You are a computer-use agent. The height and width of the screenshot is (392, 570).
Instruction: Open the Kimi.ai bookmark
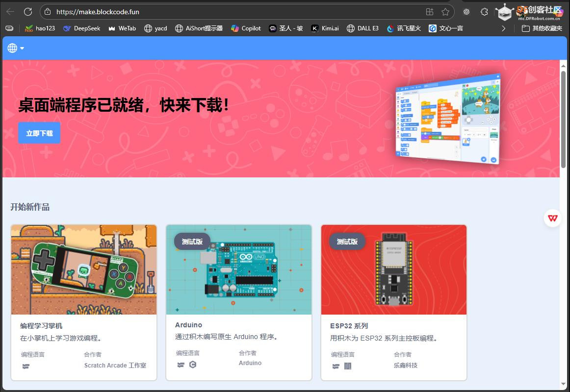(325, 28)
